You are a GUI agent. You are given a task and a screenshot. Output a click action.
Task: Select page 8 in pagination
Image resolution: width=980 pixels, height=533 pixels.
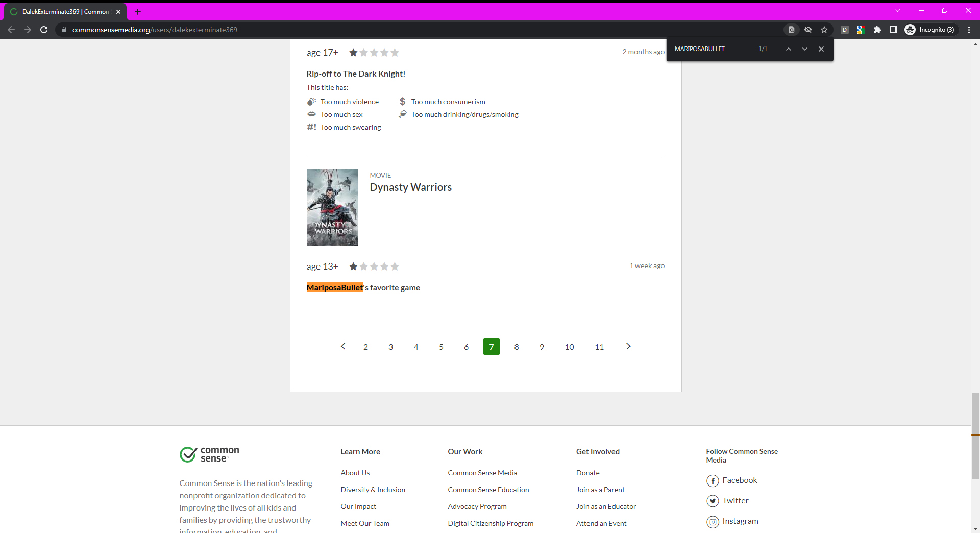point(517,347)
